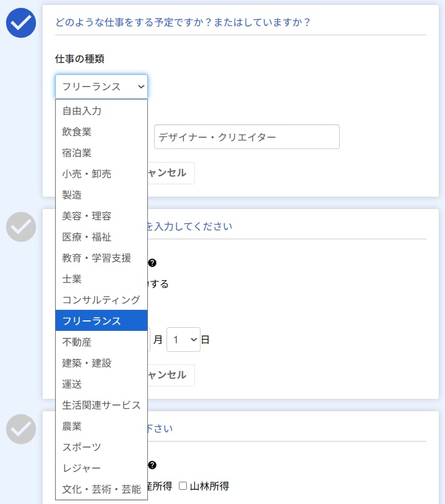This screenshot has width=445, height=504.
Task: Click the second gray step checkmark icon
Action: [21, 227]
